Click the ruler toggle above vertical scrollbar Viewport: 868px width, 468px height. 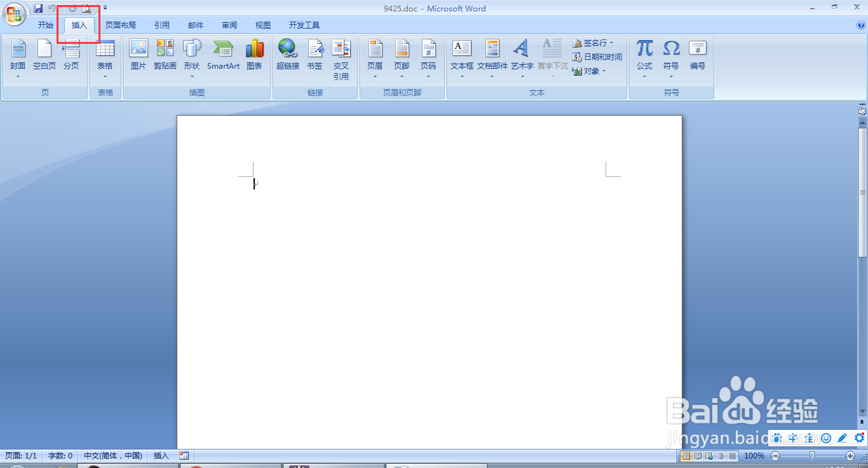tap(862, 111)
